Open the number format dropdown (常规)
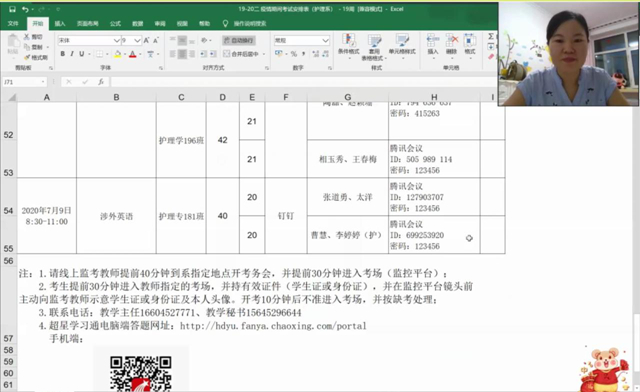 [x=325, y=40]
